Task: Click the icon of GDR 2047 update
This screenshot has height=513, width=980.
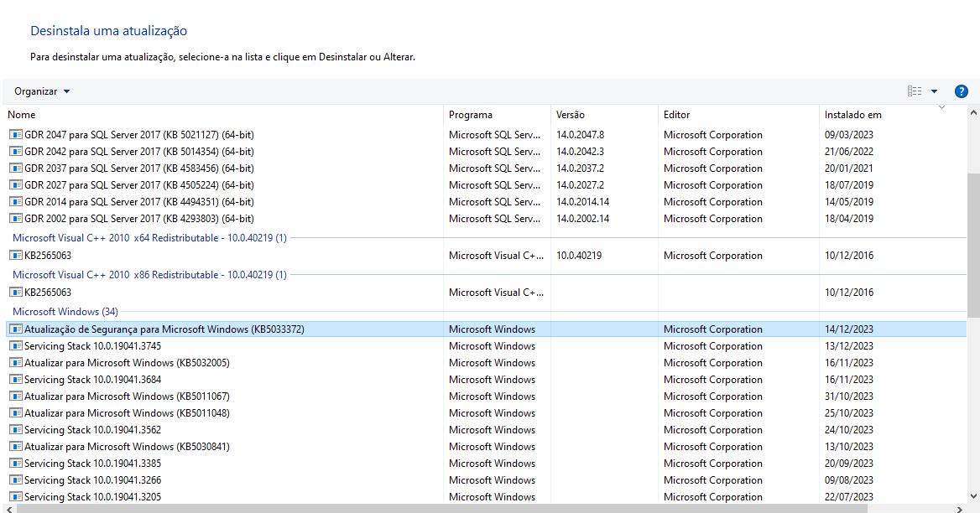Action: coord(16,135)
